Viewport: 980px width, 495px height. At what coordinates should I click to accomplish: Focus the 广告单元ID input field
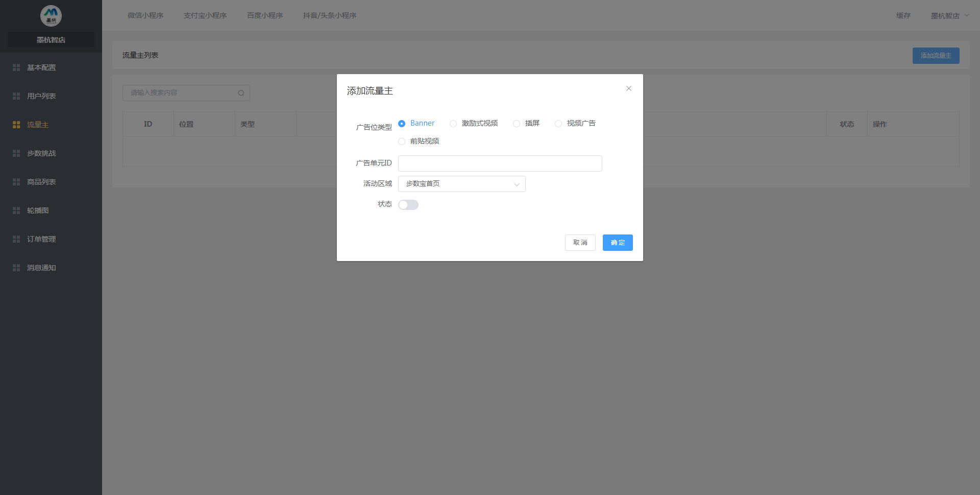click(500, 163)
